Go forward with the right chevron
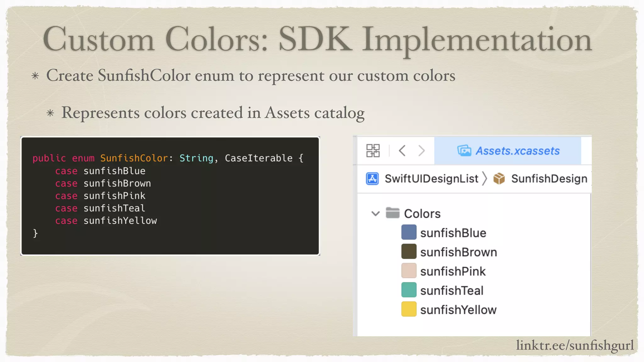Image resolution: width=644 pixels, height=362 pixels. click(x=421, y=151)
